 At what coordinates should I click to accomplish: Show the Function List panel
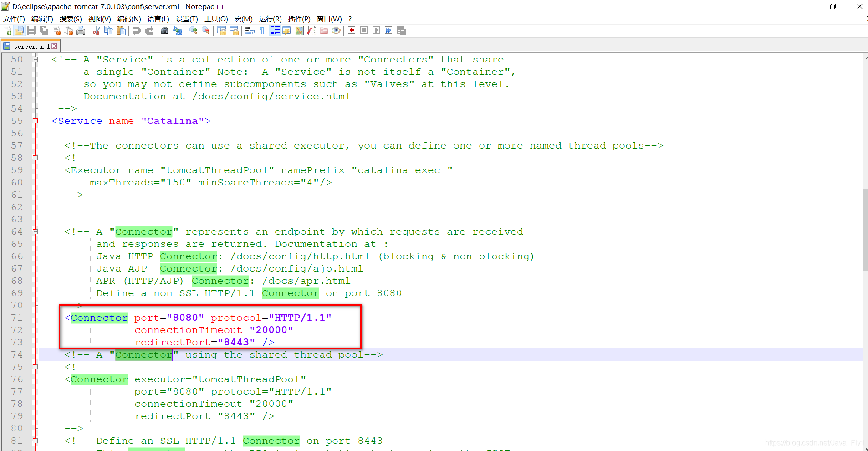tap(311, 31)
